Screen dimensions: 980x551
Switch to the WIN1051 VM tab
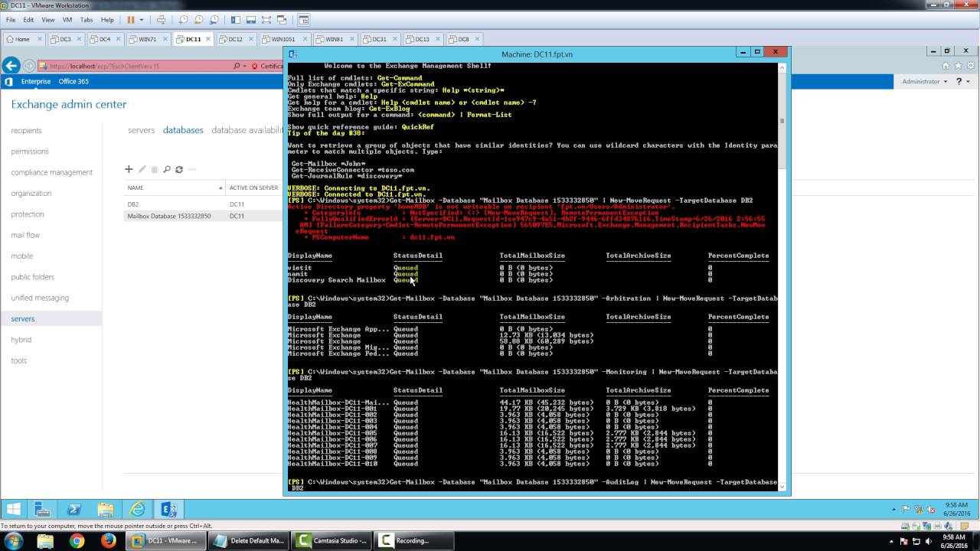[x=283, y=39]
